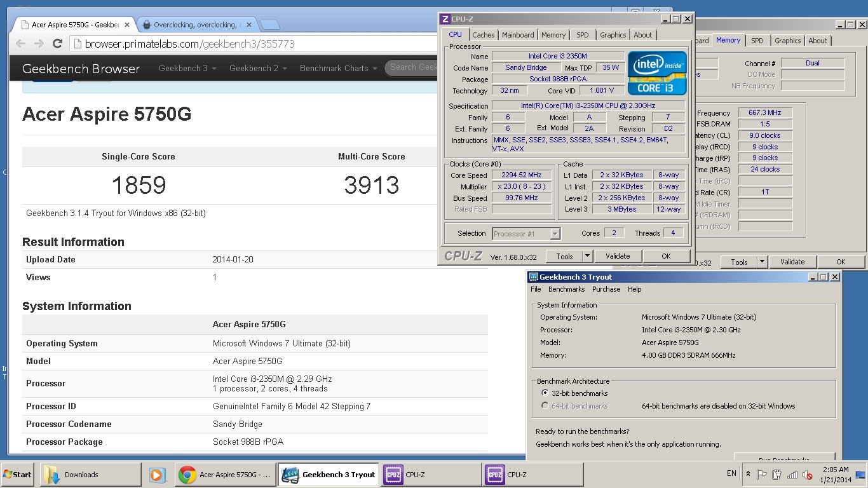The image size is (868, 488).
Task: Switch to Chrome via taskbar icon
Action: pos(225,475)
